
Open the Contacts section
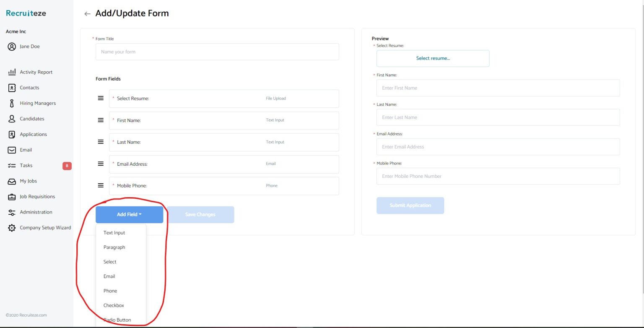pyautogui.click(x=29, y=88)
